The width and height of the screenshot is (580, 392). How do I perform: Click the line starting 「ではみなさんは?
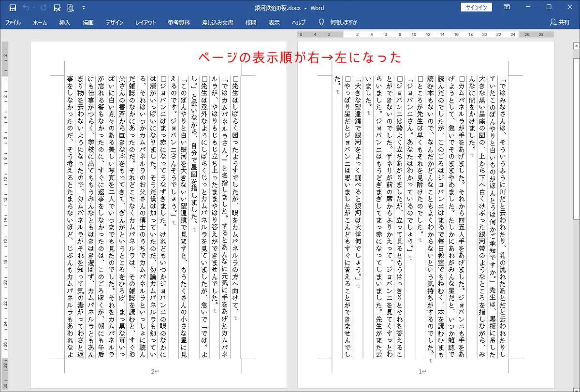(504, 216)
